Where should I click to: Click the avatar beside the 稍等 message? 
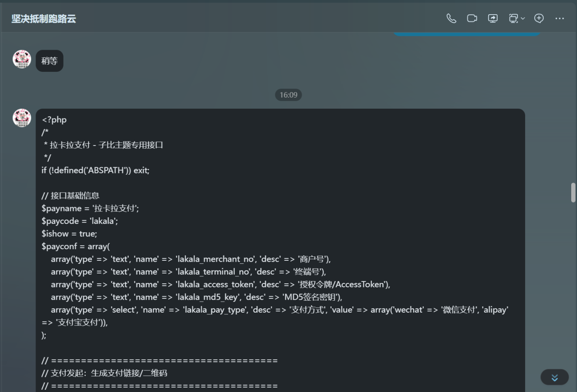pyautogui.click(x=22, y=59)
